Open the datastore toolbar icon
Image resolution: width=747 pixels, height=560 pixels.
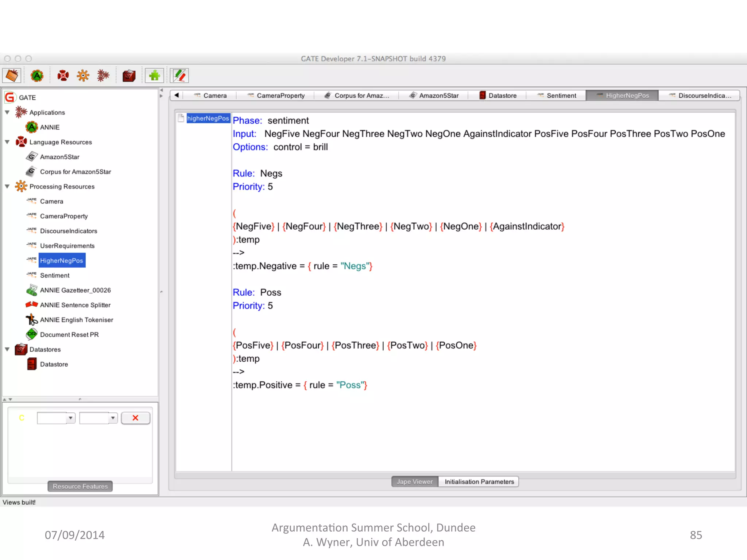click(128, 75)
